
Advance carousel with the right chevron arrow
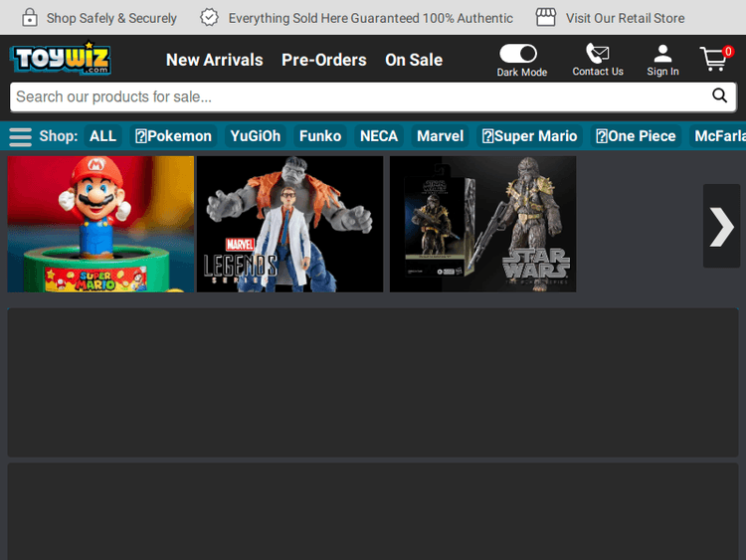721,226
